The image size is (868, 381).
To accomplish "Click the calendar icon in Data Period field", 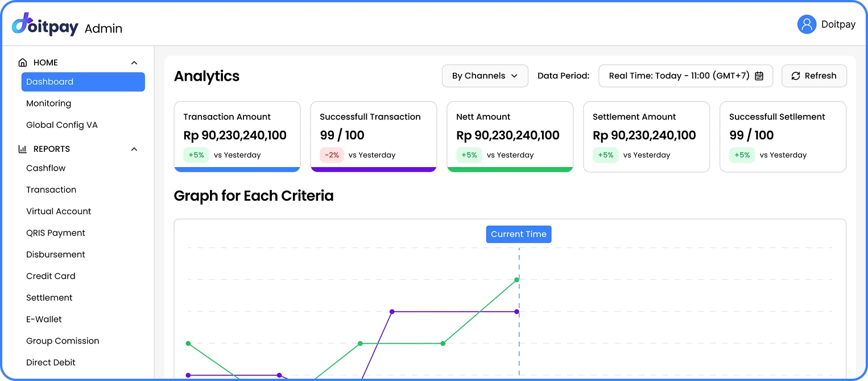I will coord(759,76).
